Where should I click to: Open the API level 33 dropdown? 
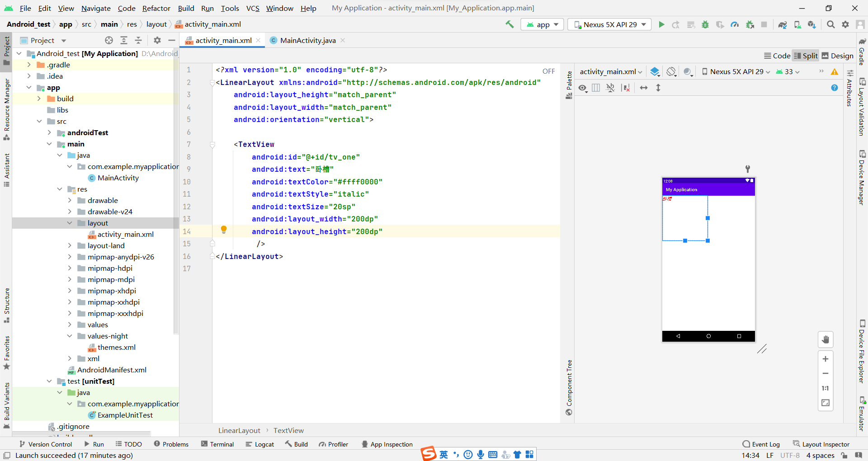click(x=788, y=71)
